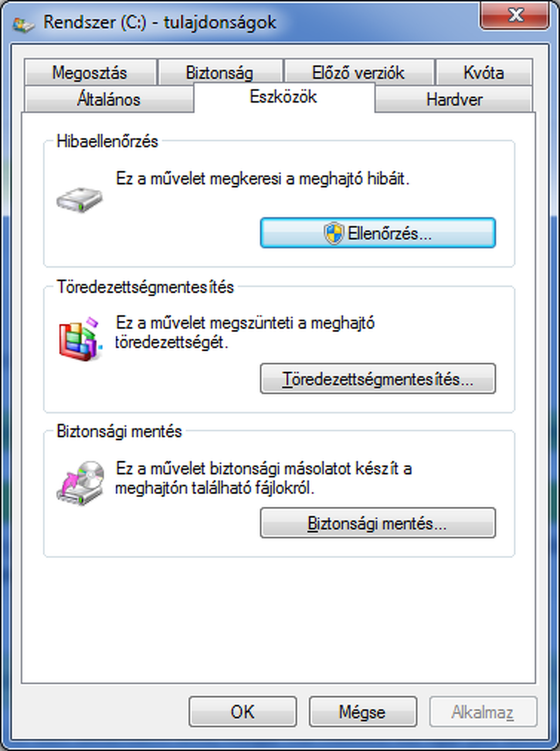
Task: Switch to the Általános tab
Action: [108, 99]
